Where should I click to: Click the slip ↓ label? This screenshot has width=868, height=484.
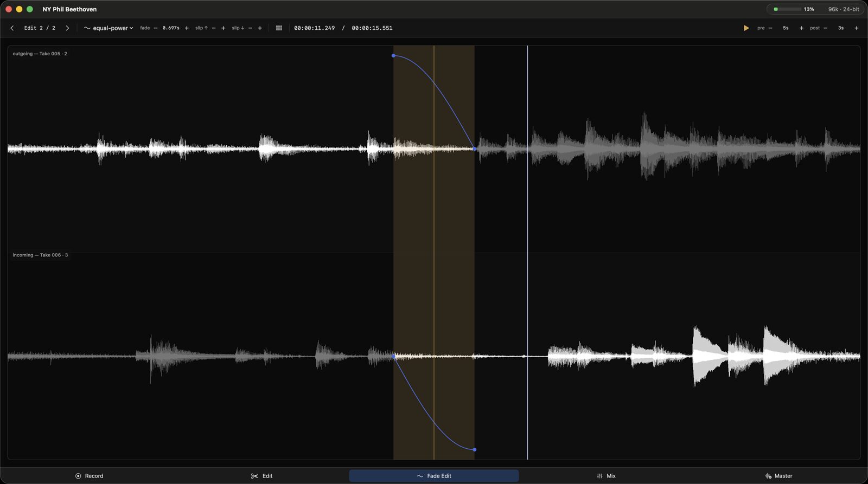(x=238, y=28)
